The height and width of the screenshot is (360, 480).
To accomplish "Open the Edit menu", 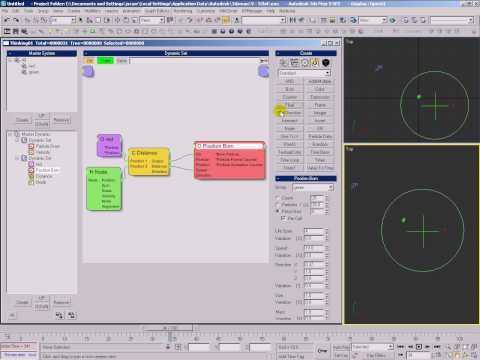I will [16, 11].
